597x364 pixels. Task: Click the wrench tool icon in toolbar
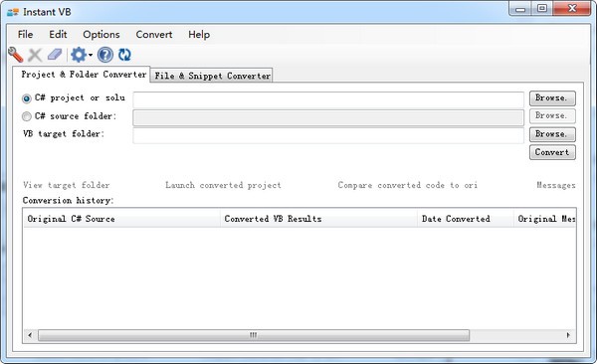coord(16,55)
